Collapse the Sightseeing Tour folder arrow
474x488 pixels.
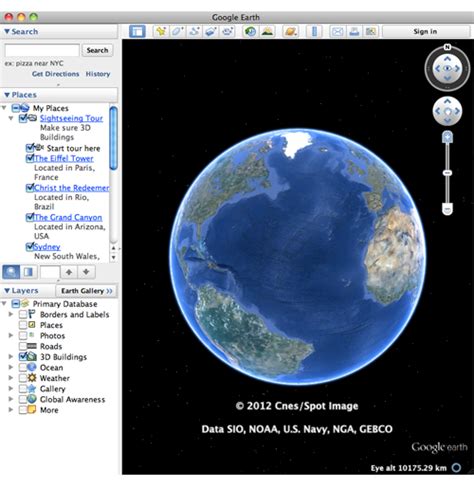coord(11,118)
